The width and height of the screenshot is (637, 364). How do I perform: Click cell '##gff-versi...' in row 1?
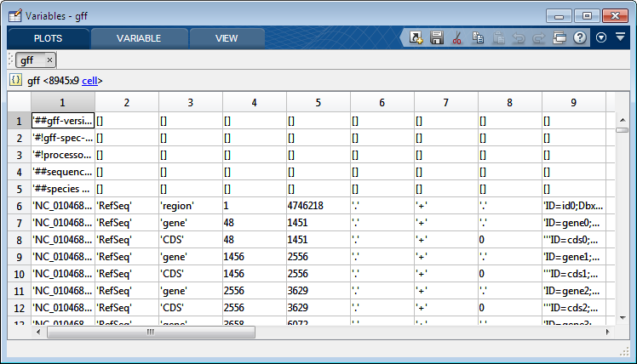point(63,121)
